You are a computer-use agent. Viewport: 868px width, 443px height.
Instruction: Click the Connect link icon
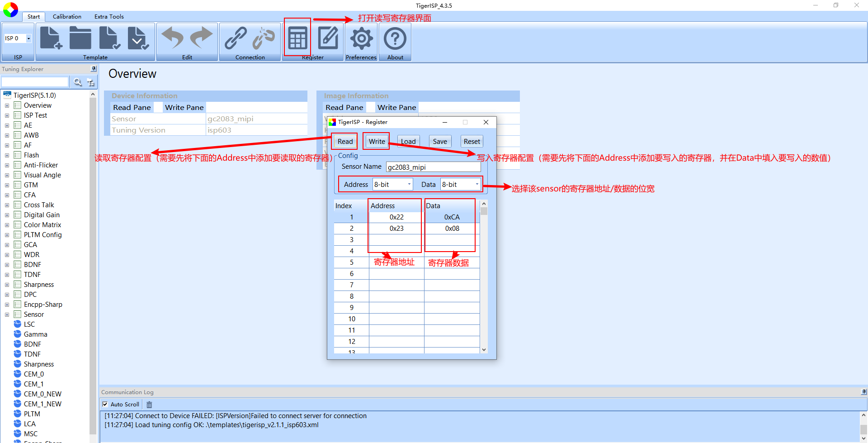click(x=236, y=38)
